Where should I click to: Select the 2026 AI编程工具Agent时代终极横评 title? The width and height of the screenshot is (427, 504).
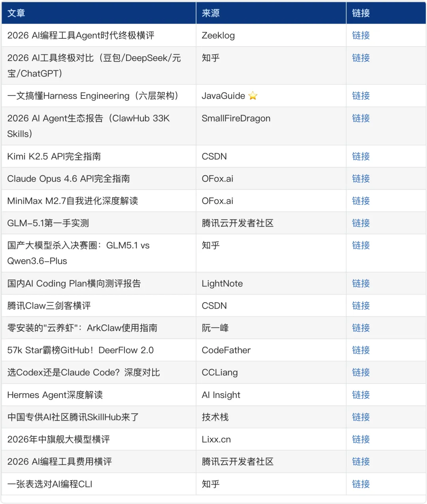pos(81,36)
